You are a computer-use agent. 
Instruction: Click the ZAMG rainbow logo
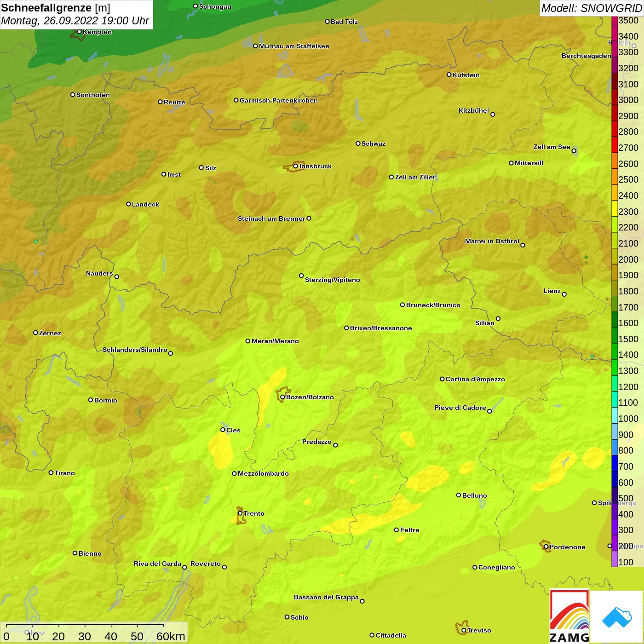(x=569, y=616)
